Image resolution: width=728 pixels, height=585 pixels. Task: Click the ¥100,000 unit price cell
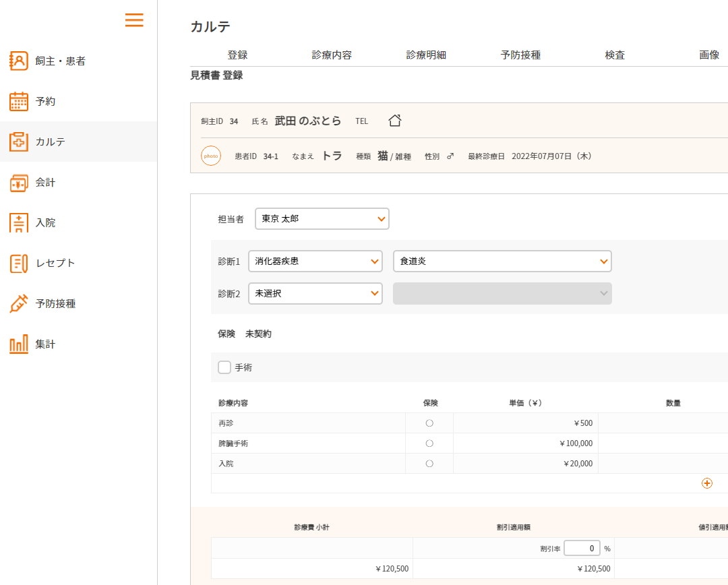pos(526,443)
